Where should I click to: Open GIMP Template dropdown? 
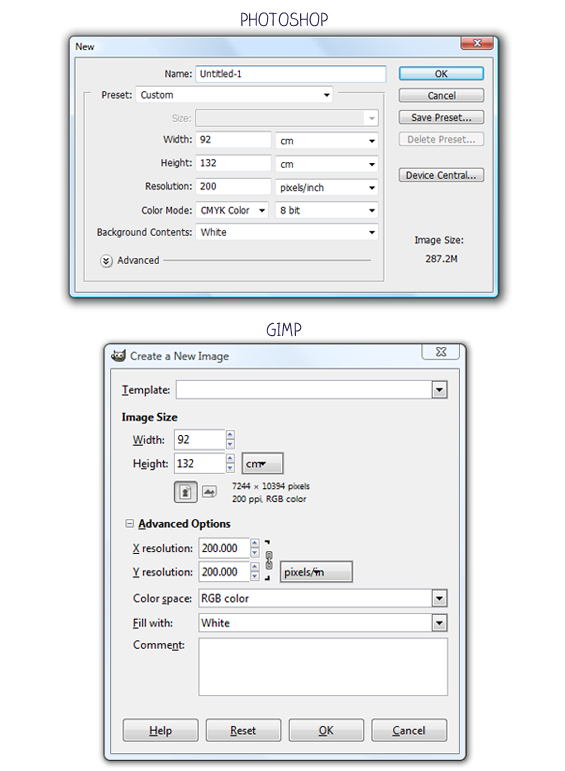tap(312, 390)
